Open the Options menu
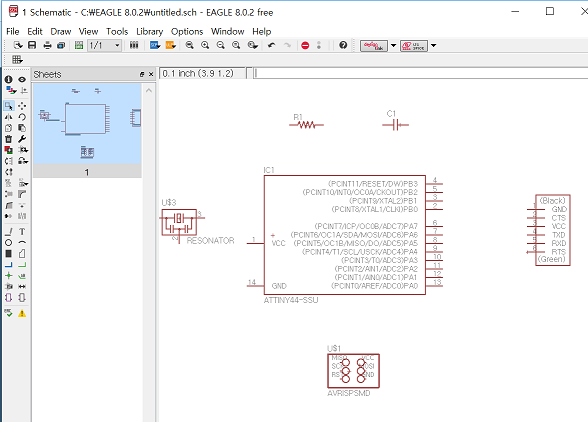Screen dimensions: 588x422 (x=187, y=32)
